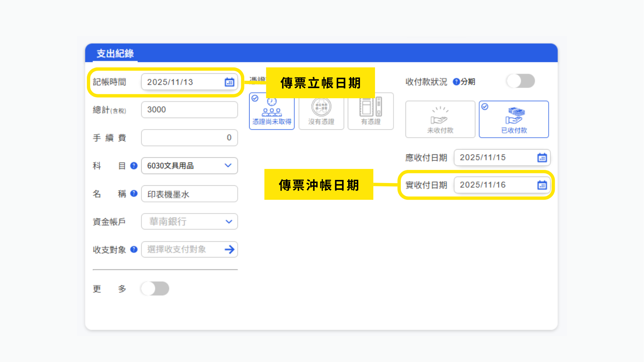
Task: Click help icon beside 分期 label
Action: pyautogui.click(x=456, y=82)
